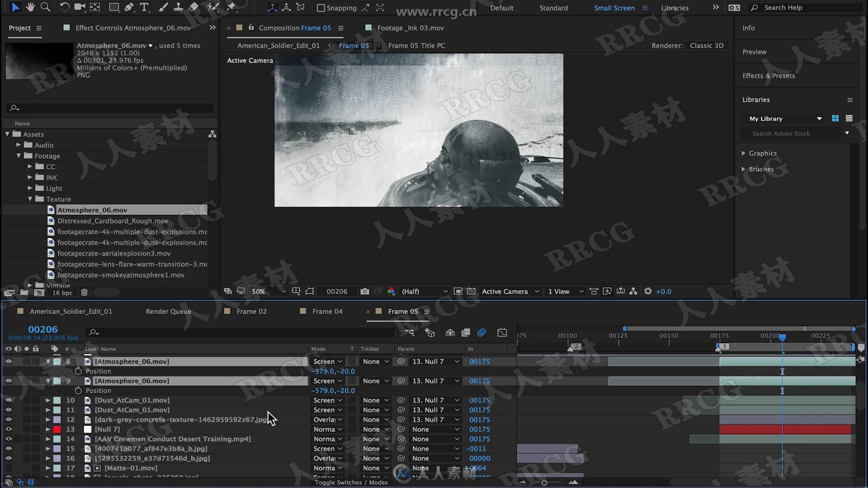Hide AAV Crewmen Conduct Desert Training layer

click(9, 439)
